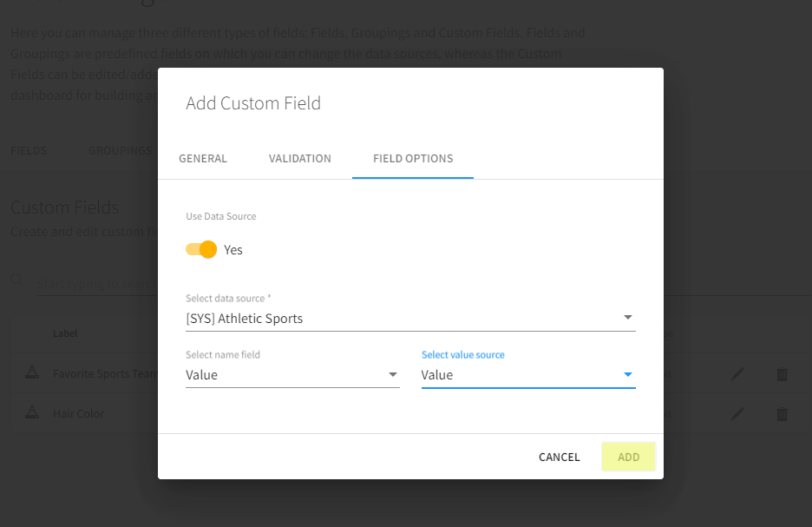
Task: Click the search magnifier icon
Action: tap(17, 280)
